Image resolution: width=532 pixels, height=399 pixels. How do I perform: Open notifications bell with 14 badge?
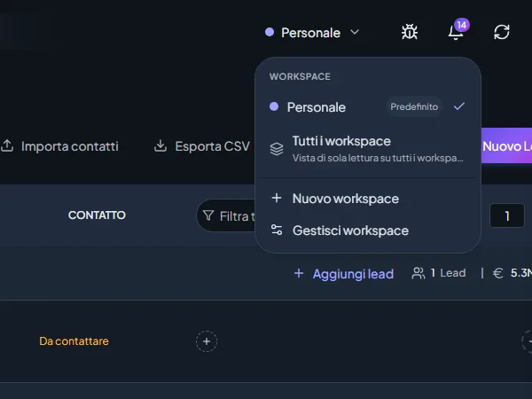[458, 30]
